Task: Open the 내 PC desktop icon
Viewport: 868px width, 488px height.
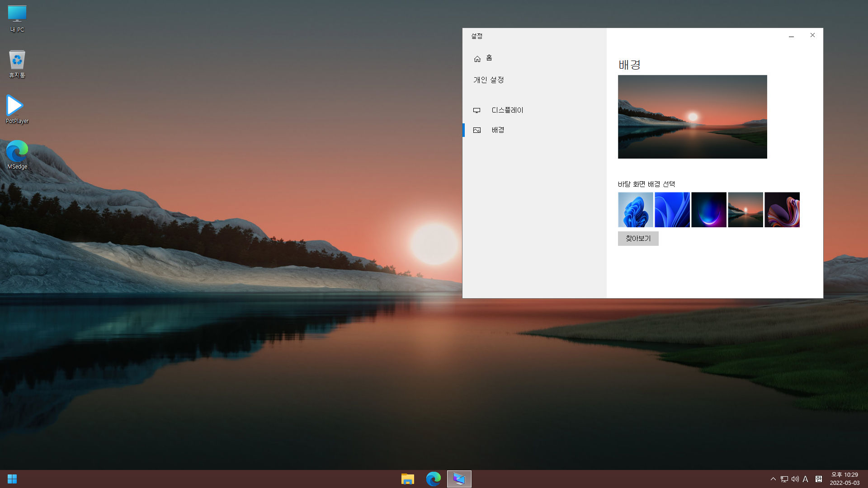Action: 17,19
